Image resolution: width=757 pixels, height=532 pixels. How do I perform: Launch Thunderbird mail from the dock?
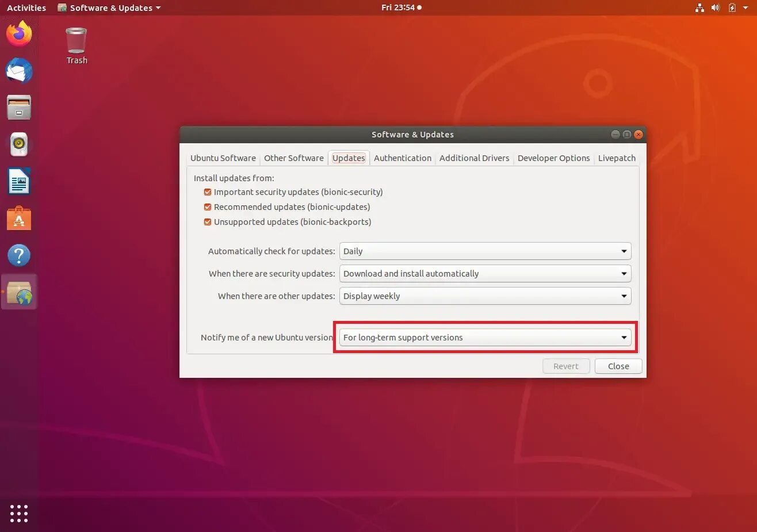pyautogui.click(x=19, y=71)
